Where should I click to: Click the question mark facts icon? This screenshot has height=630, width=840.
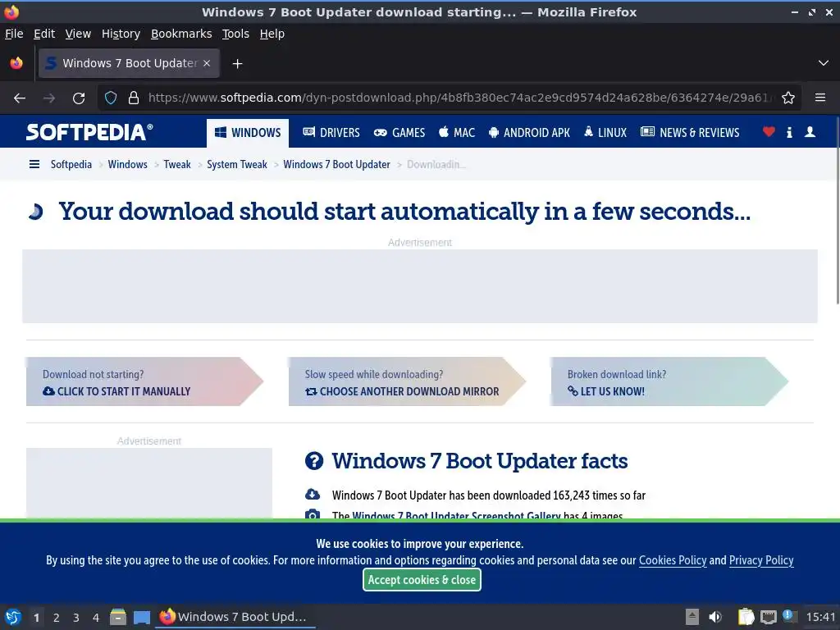(314, 461)
